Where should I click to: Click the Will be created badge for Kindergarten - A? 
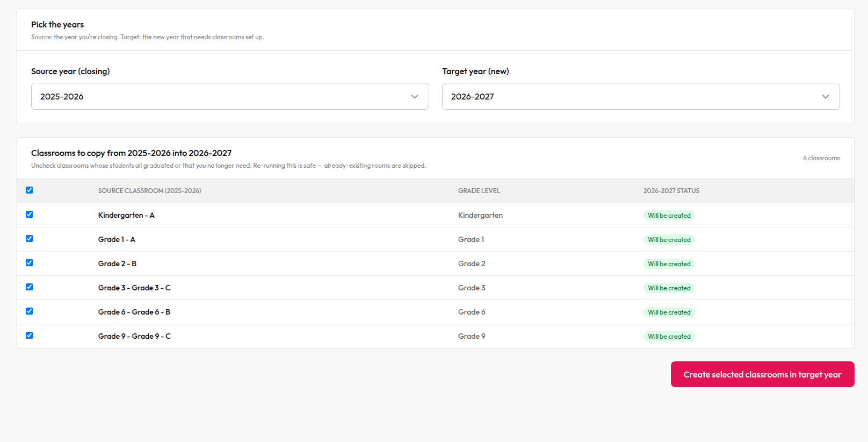(669, 216)
